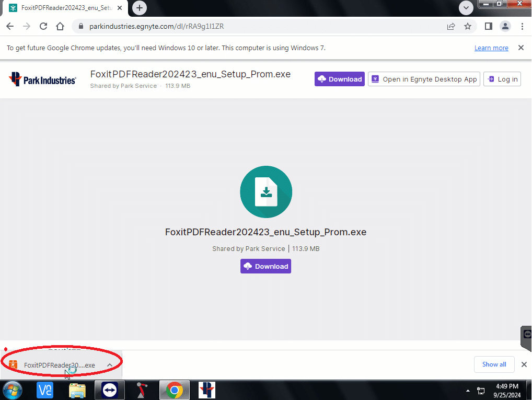Viewport: 532px width, 400px height.
Task: Show hidden system tray icons
Action: 468,391
